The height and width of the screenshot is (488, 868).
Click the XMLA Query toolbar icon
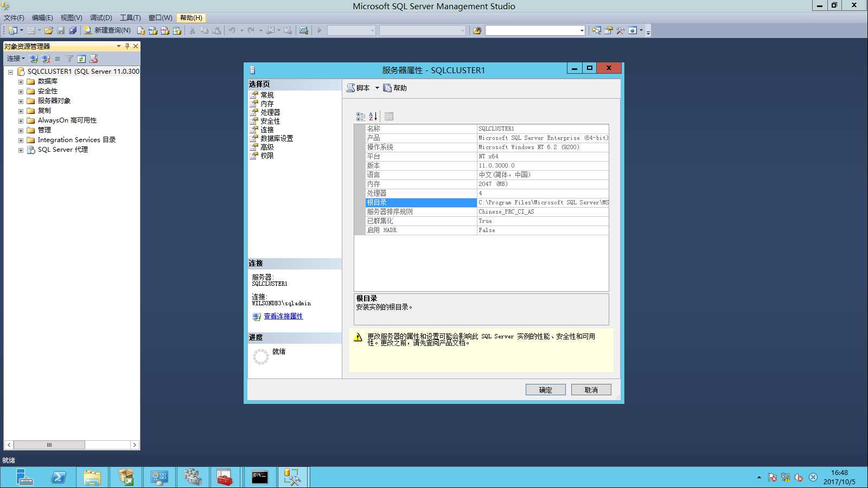(x=177, y=30)
